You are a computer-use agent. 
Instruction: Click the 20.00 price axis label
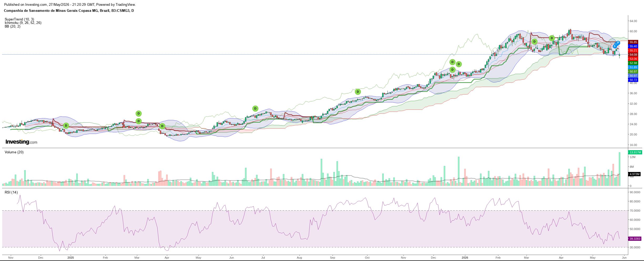633,134
